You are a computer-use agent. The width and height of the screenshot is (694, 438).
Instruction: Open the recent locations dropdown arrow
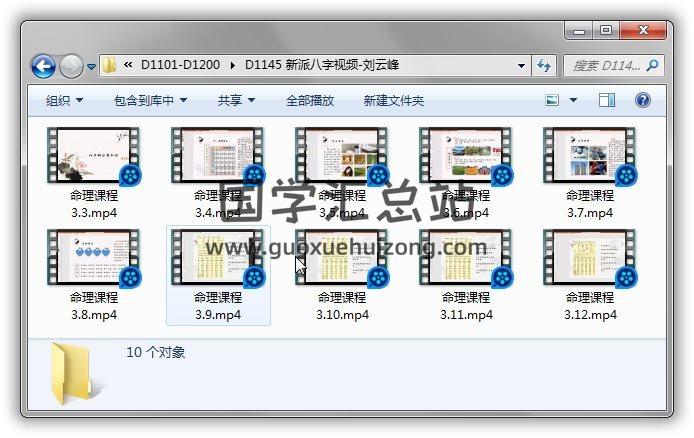[91, 67]
